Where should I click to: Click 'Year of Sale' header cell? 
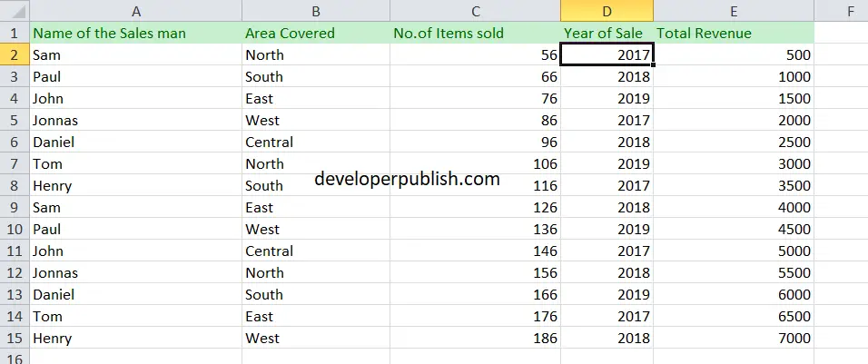[x=607, y=33]
